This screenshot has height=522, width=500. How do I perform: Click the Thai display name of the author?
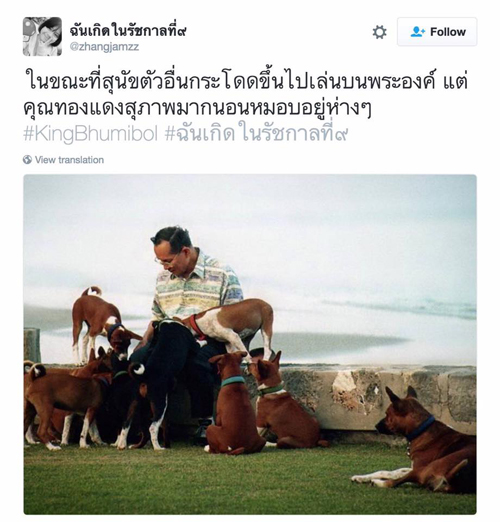(x=128, y=31)
